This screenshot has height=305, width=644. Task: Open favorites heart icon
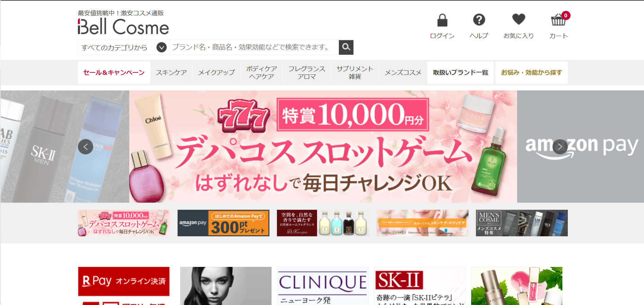518,20
